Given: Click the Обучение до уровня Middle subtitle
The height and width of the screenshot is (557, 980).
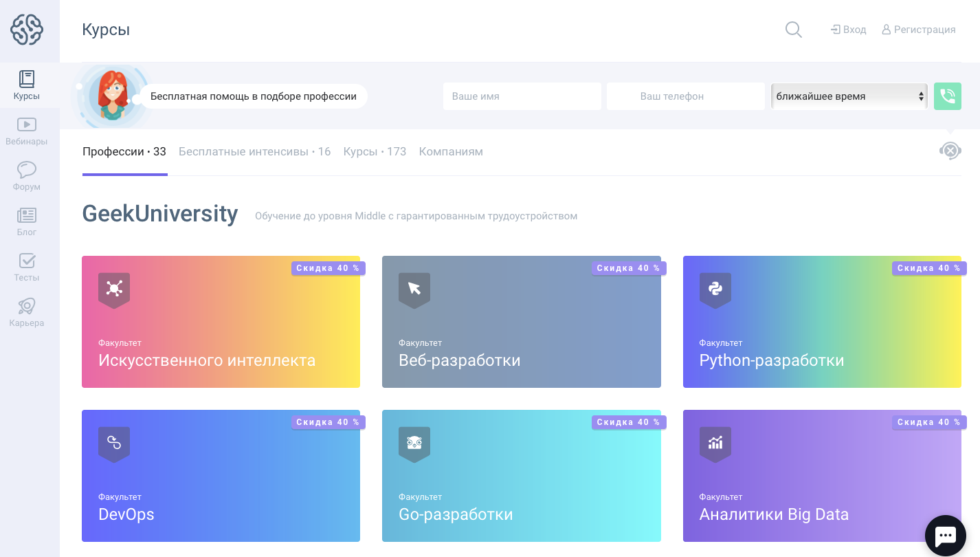Looking at the screenshot, I should [416, 216].
